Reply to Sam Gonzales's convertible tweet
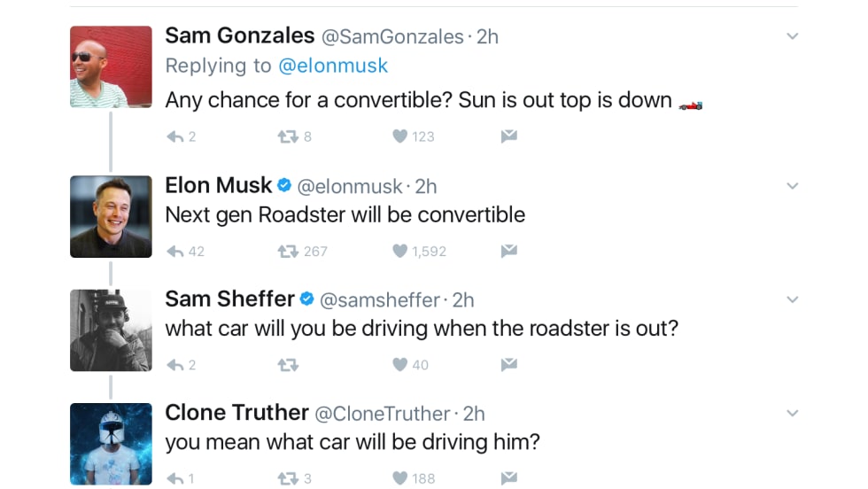Image resolution: width=868 pixels, height=489 pixels. pyautogui.click(x=175, y=136)
